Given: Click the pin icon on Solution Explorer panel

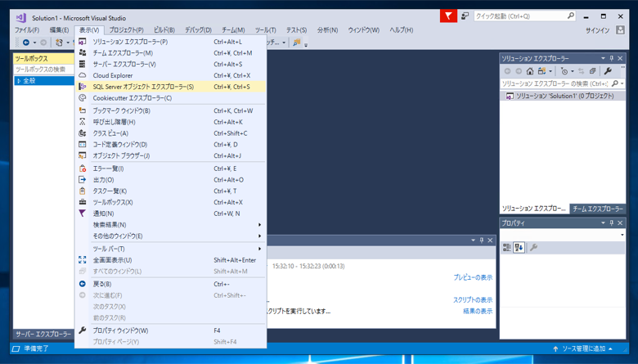Looking at the screenshot, I should coord(611,58).
